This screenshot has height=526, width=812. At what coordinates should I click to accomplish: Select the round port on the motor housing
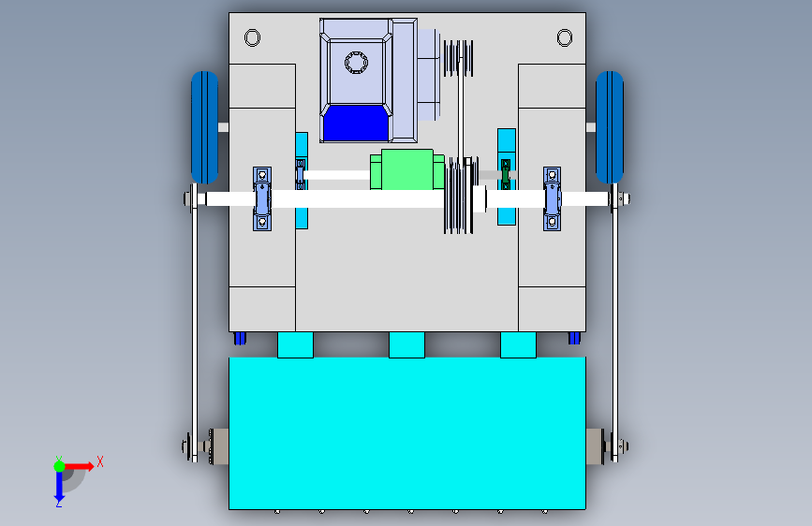tap(356, 63)
